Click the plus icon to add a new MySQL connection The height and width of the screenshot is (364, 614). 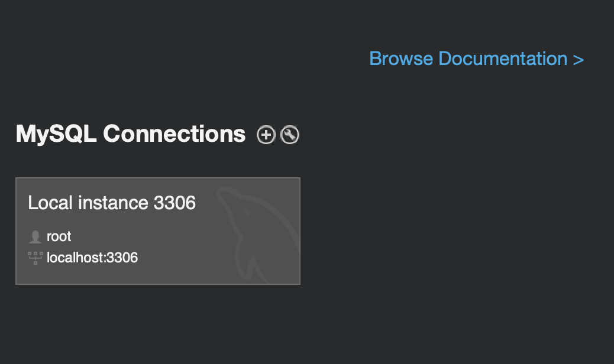[266, 134]
